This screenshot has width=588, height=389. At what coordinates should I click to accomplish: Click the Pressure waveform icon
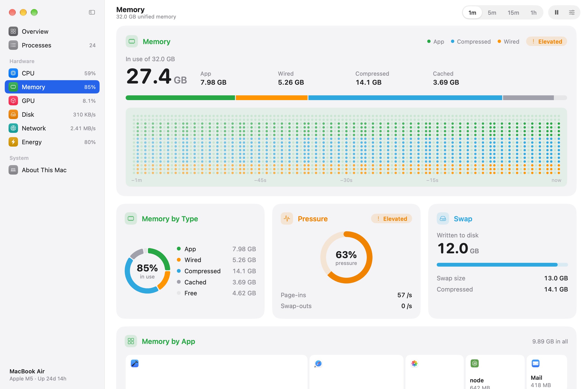click(x=287, y=218)
